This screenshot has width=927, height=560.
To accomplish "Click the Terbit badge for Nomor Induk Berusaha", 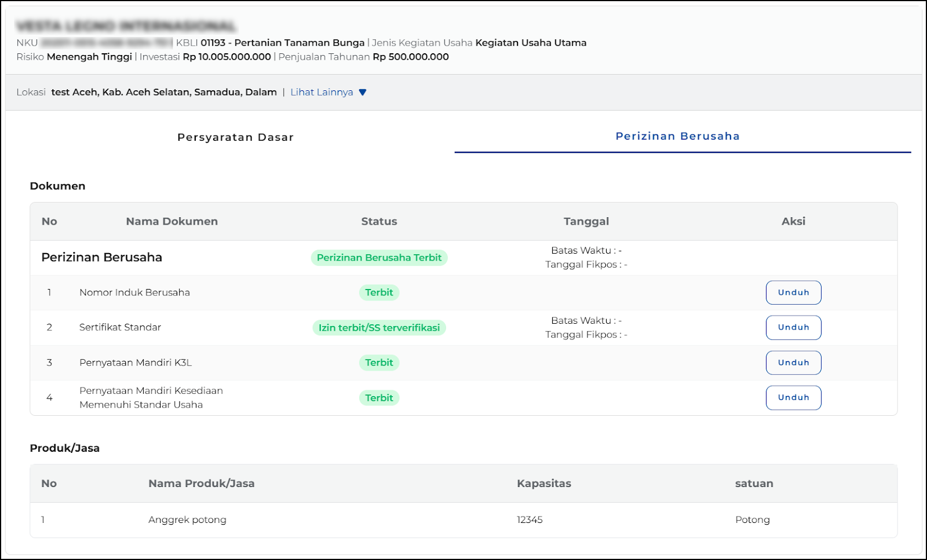I will click(x=379, y=292).
